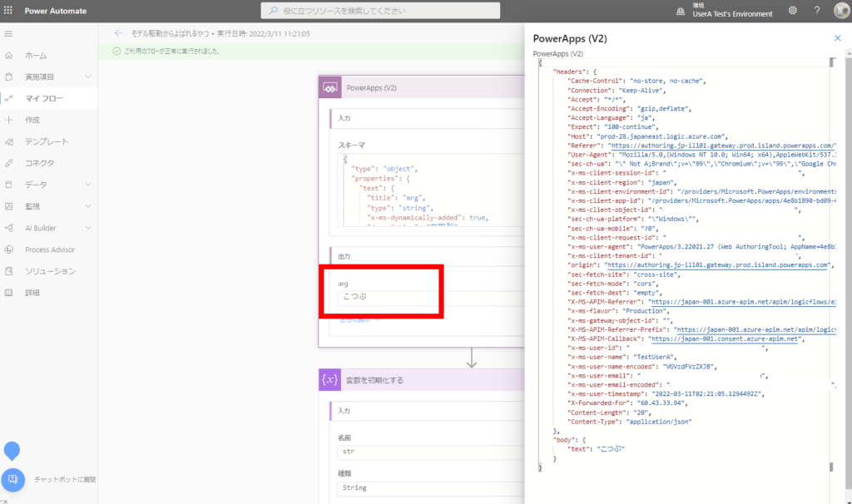Click the マイ フロー flow icon
This screenshot has width=852, height=504.
pyautogui.click(x=8, y=98)
